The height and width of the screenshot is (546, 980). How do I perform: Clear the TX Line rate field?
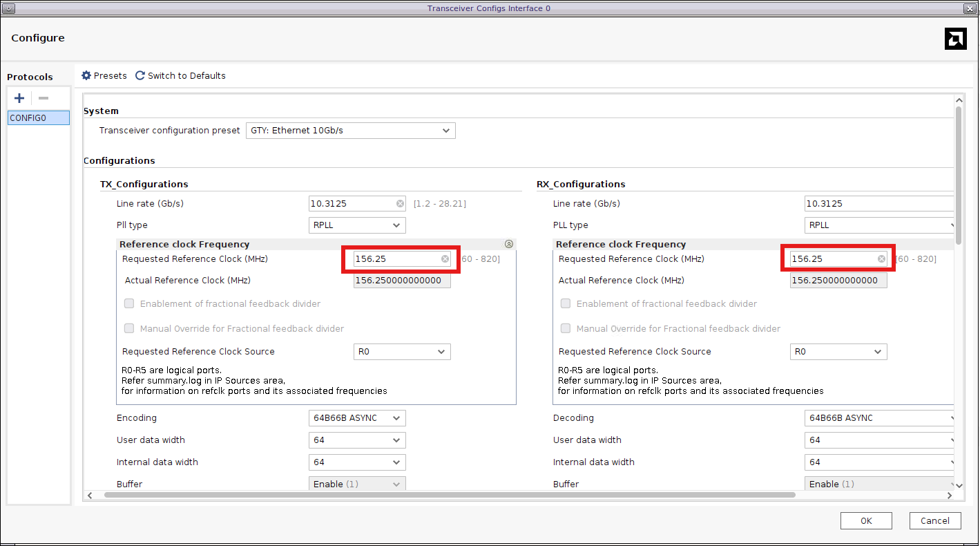coord(401,204)
